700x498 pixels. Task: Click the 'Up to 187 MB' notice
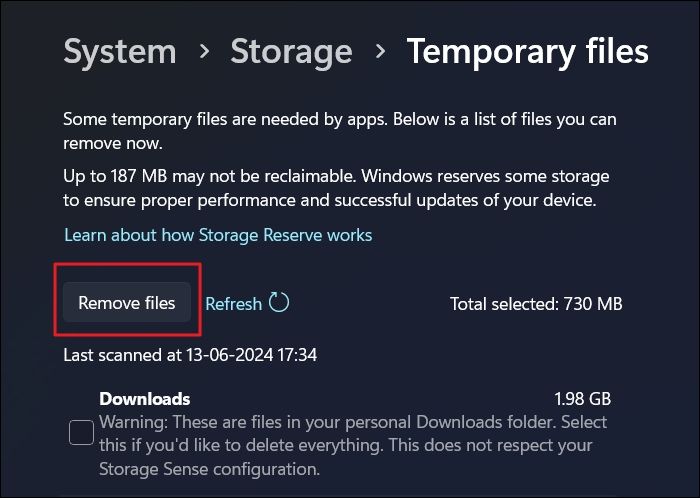336,176
